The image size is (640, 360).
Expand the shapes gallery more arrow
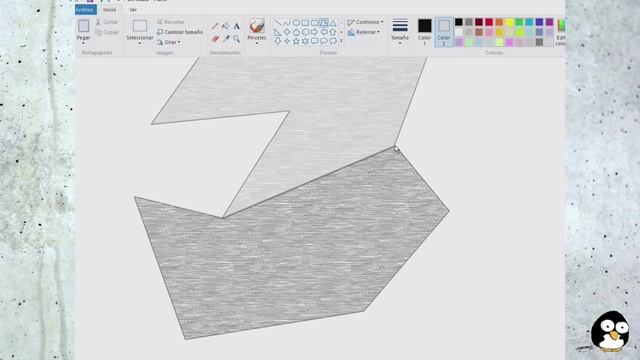(x=341, y=41)
